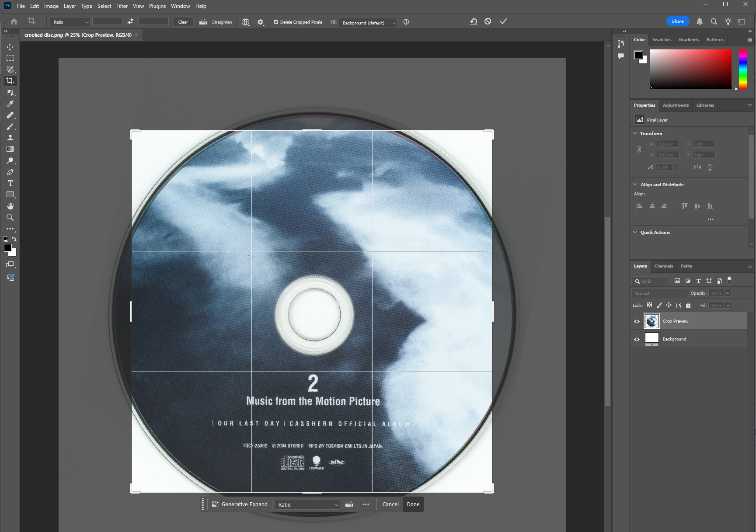Select the Horizontal Type tool
The image size is (756, 532).
point(10,183)
